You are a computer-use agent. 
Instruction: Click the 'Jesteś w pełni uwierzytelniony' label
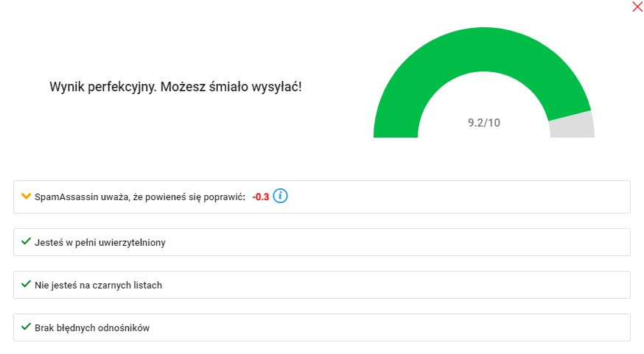click(99, 242)
